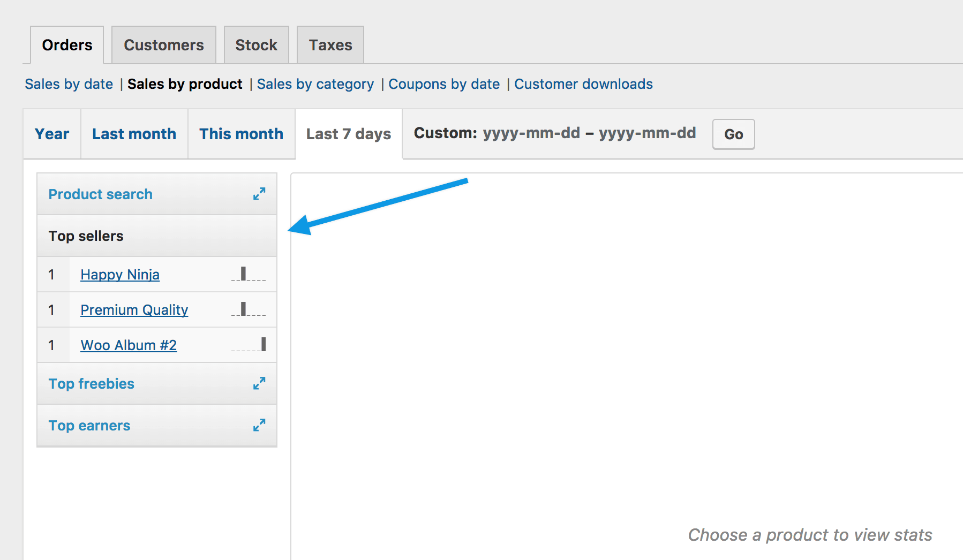Collapse the Top sellers section header

click(x=86, y=236)
